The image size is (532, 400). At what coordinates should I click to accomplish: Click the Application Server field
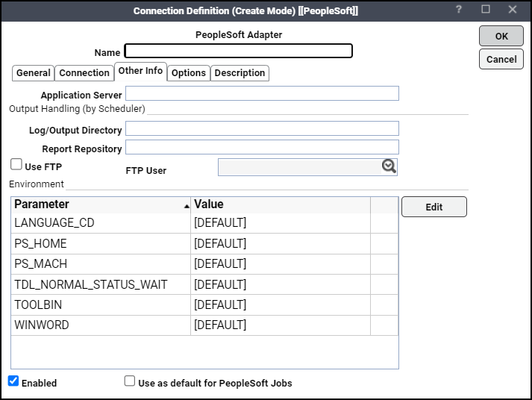262,93
